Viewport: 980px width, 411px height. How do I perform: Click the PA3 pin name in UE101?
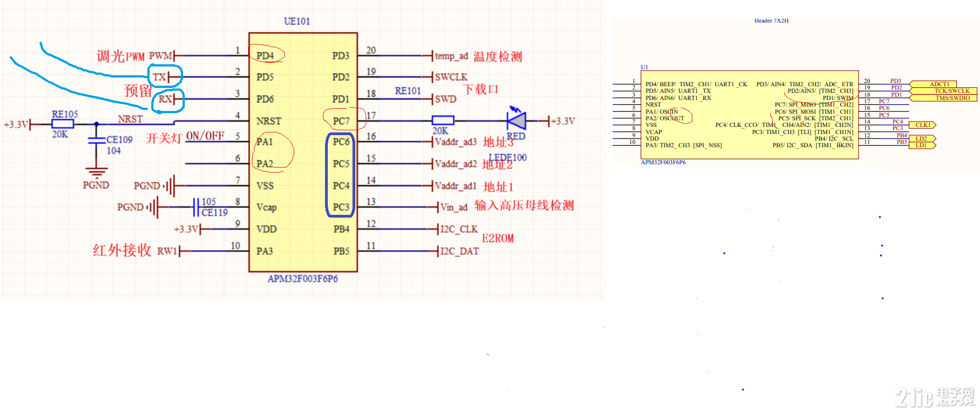(x=265, y=251)
